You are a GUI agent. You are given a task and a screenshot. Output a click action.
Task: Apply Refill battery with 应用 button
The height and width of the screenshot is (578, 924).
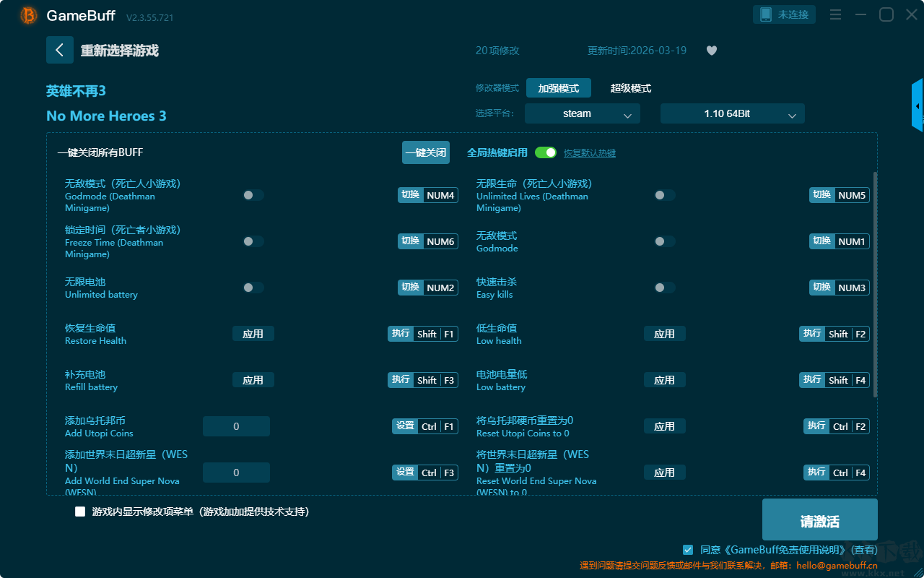[253, 380]
